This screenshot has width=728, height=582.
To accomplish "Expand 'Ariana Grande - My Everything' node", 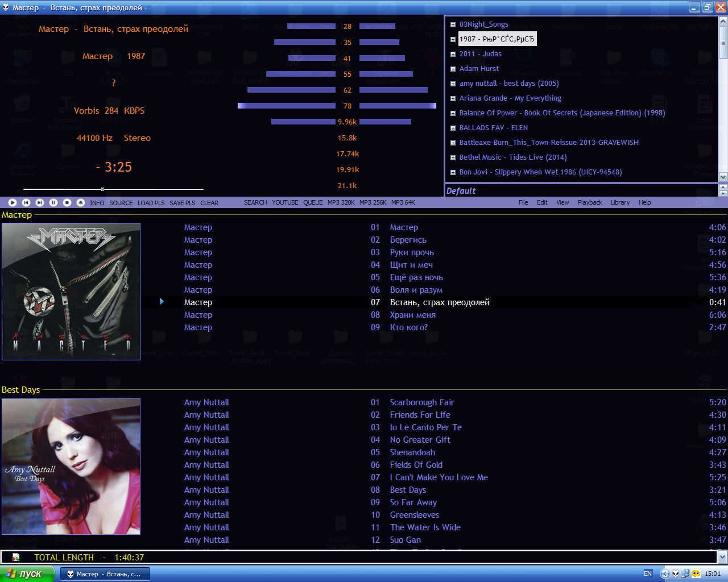I will (453, 98).
